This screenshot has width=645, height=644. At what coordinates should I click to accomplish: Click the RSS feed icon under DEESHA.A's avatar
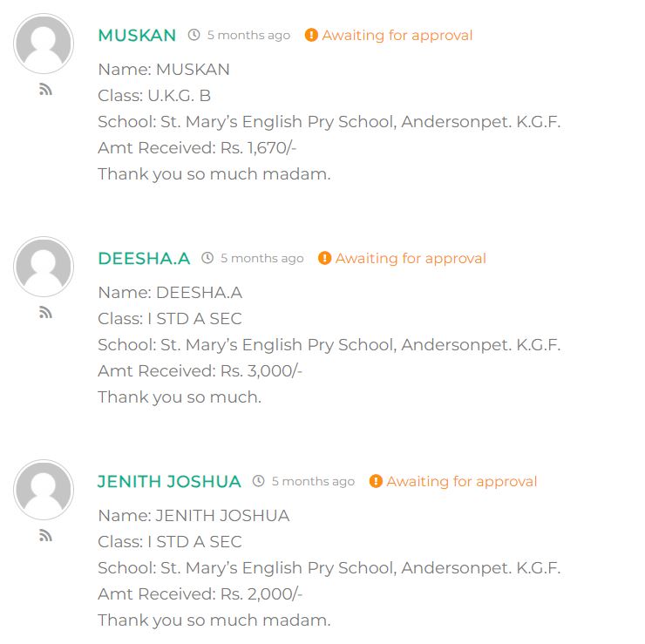pos(45,313)
